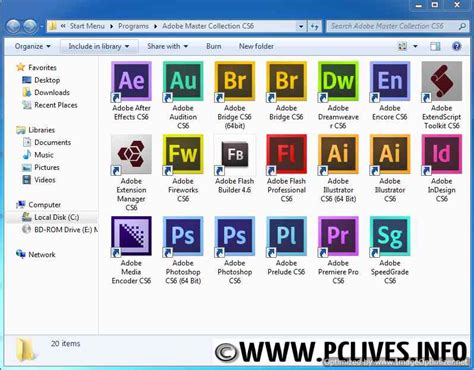Screen dimensions: 474x370
Task: Select Computer in the navigation pane
Action: click(x=38, y=205)
